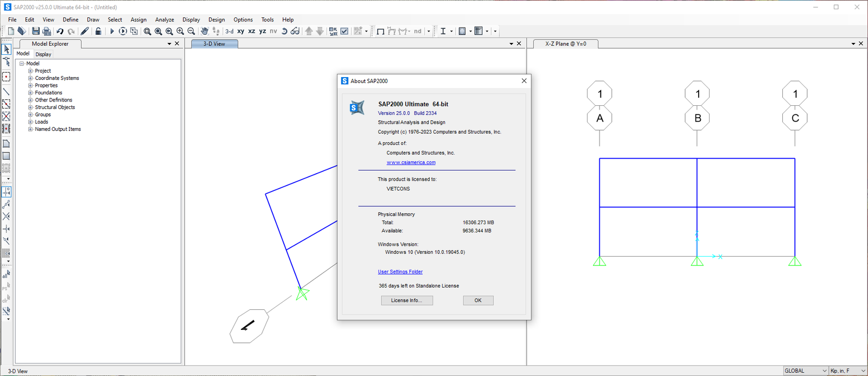Image resolution: width=868 pixels, height=376 pixels.
Task: Choose the draw rectangular area tool
Action: point(7,156)
